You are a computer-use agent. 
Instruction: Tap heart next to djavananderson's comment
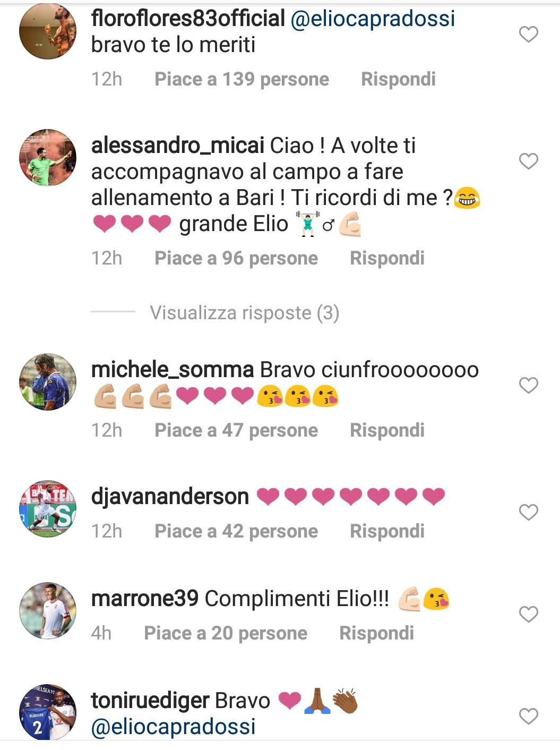tap(528, 512)
